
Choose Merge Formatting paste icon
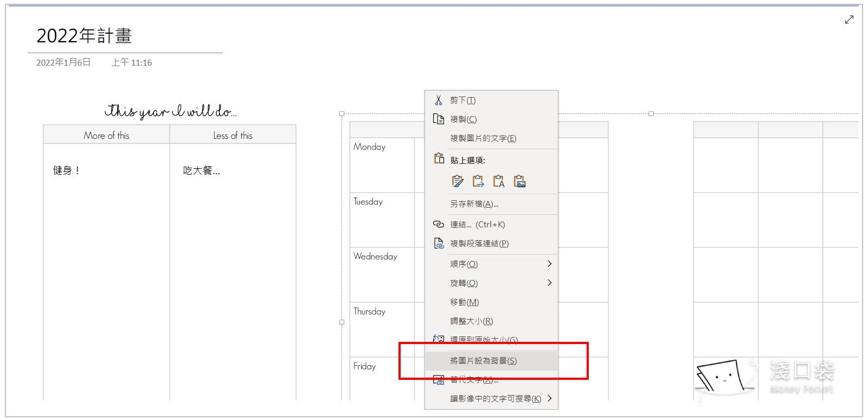coord(478,181)
